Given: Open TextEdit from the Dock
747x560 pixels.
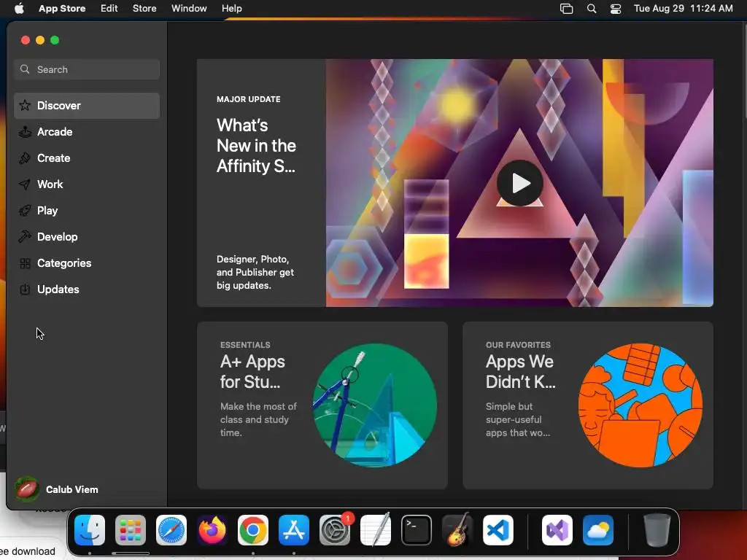Looking at the screenshot, I should point(376,530).
